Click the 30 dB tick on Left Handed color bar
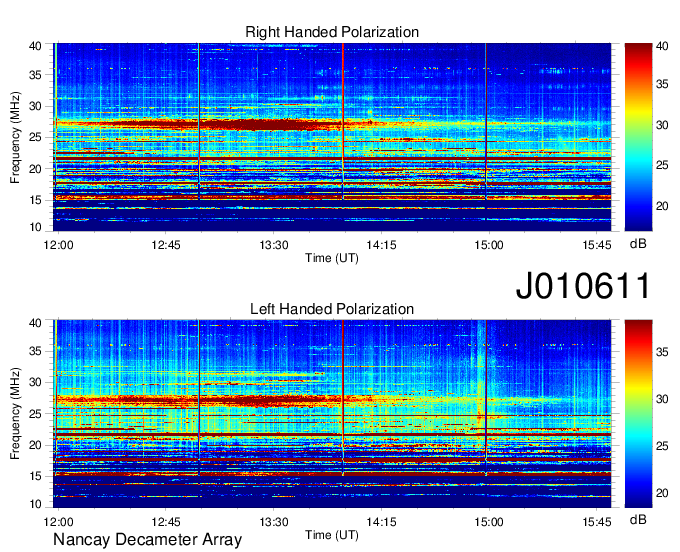This screenshot has width=680, height=552. tap(662, 399)
